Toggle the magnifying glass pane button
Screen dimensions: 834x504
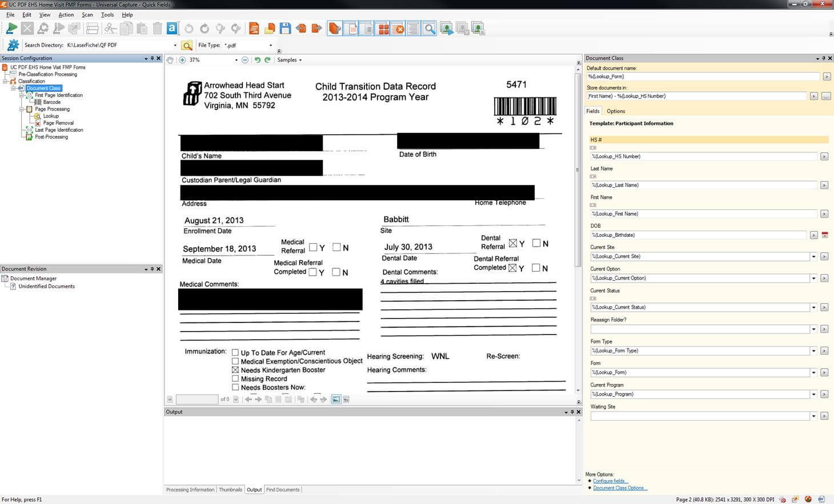(429, 28)
